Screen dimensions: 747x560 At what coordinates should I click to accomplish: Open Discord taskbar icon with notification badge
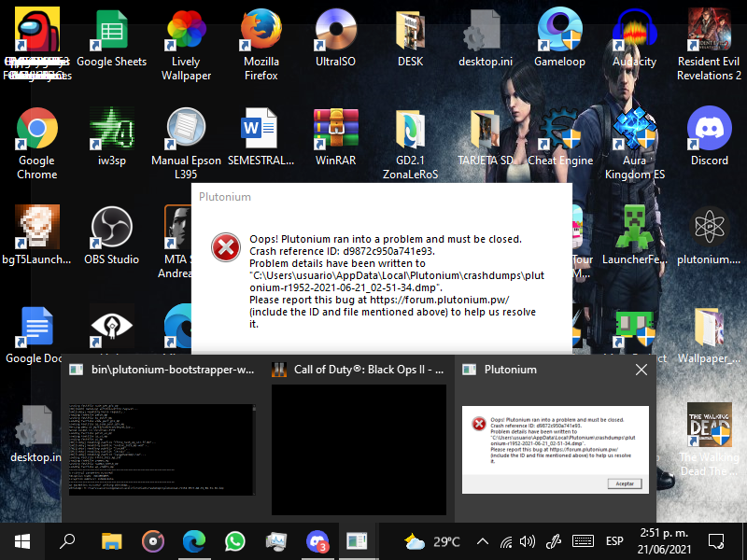[x=317, y=541]
